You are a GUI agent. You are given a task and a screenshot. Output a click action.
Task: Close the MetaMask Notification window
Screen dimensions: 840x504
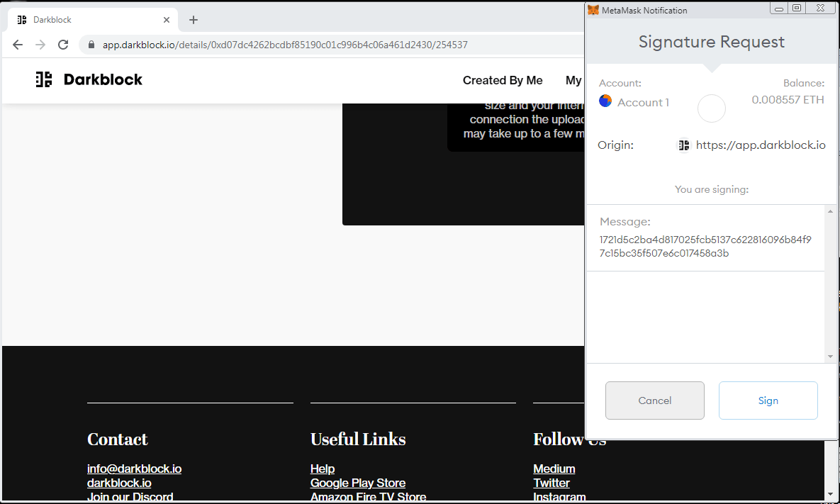pyautogui.click(x=820, y=8)
